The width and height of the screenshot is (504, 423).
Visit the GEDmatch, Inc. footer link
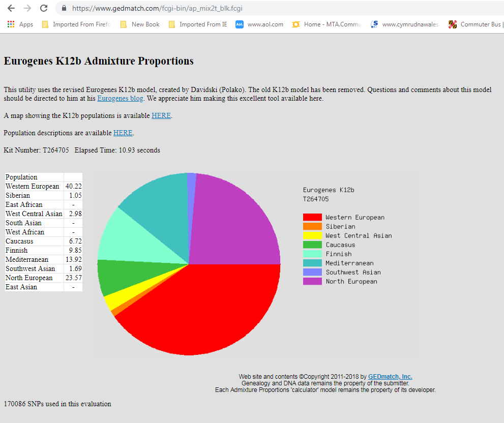tap(390, 377)
